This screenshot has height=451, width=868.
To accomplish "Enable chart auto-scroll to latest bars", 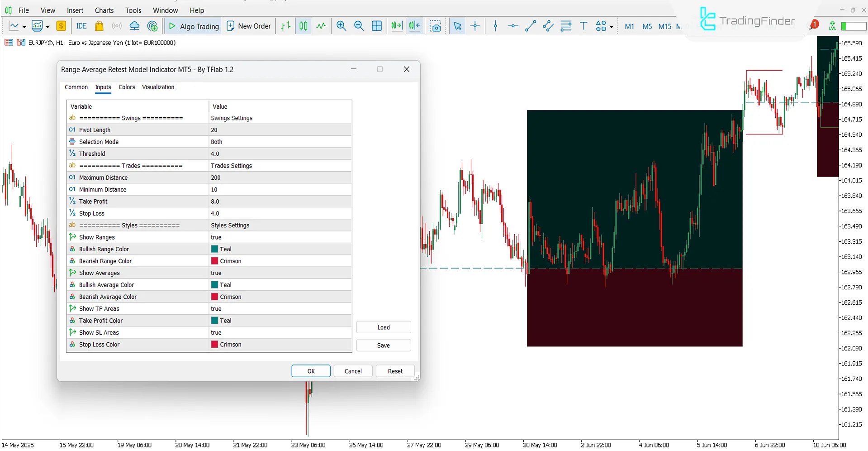I will [x=396, y=26].
